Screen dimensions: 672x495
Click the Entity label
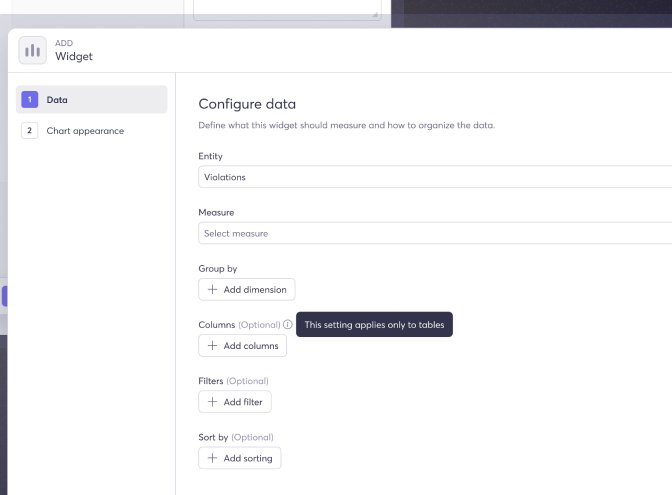point(210,156)
